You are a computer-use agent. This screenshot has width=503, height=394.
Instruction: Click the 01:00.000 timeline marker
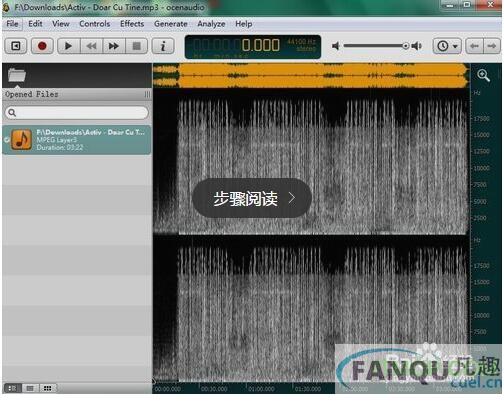click(261, 389)
